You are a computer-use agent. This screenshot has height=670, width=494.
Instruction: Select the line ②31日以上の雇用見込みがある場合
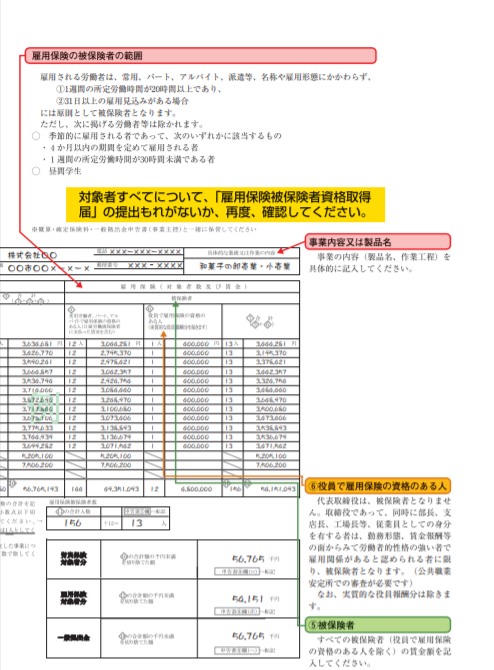[x=122, y=101]
